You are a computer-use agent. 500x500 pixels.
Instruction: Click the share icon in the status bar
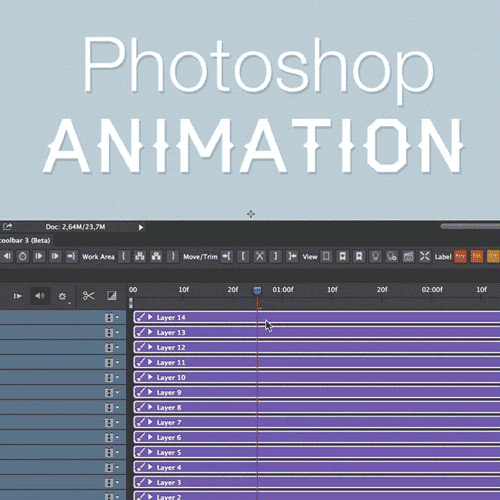click(7, 227)
